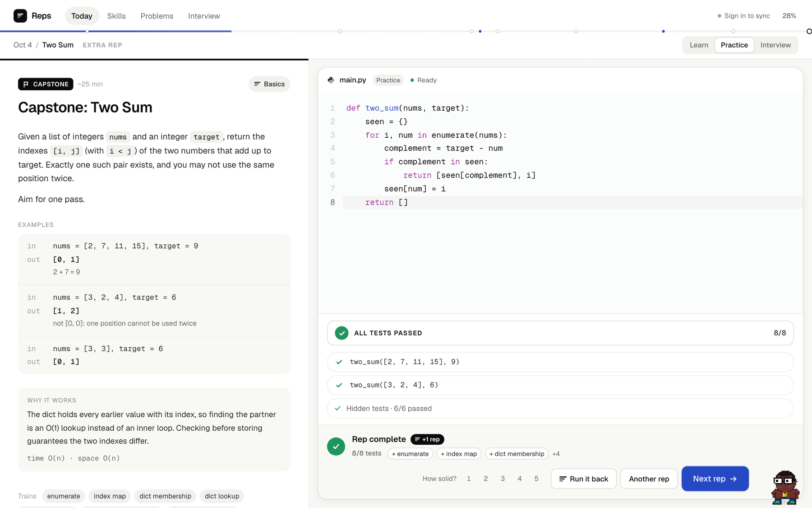
Task: Click the pixel-art mascot character
Action: pos(785,488)
